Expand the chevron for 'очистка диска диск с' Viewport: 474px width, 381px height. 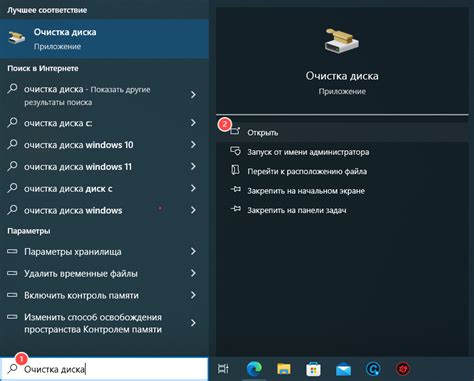(193, 188)
